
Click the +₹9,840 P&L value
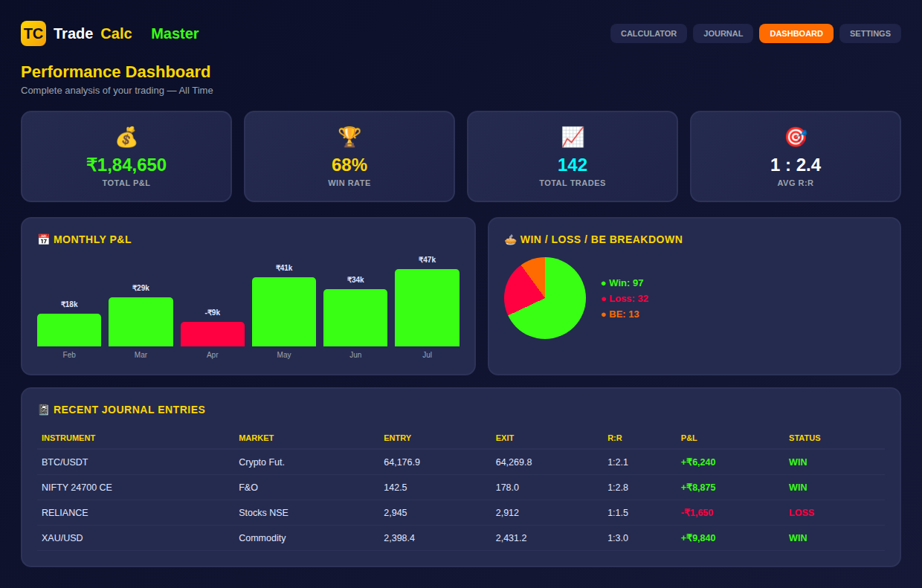coord(698,538)
